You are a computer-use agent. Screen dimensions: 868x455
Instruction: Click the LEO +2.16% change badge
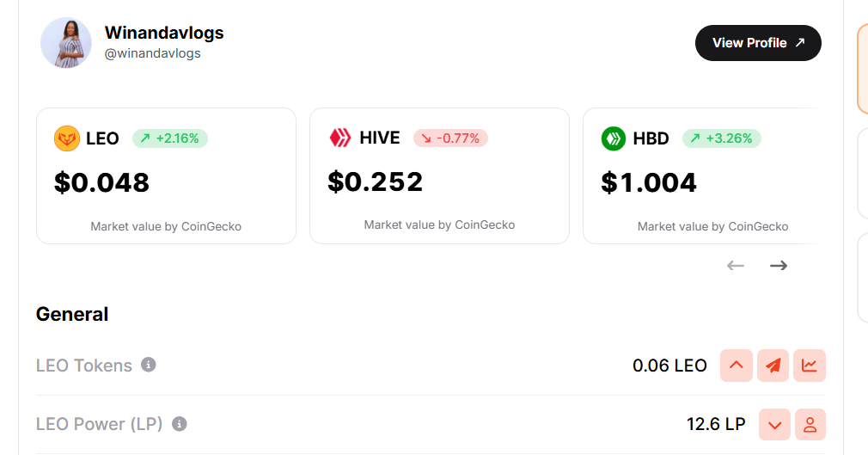[170, 138]
